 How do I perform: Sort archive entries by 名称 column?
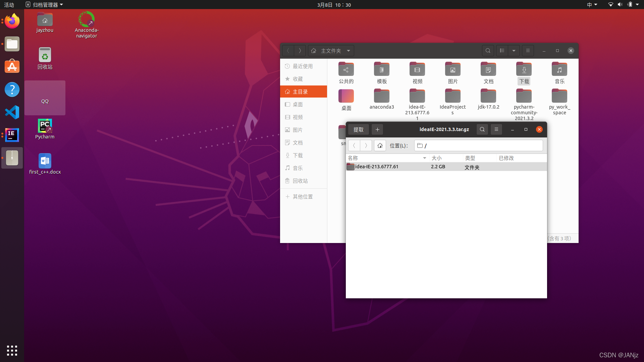(x=353, y=158)
